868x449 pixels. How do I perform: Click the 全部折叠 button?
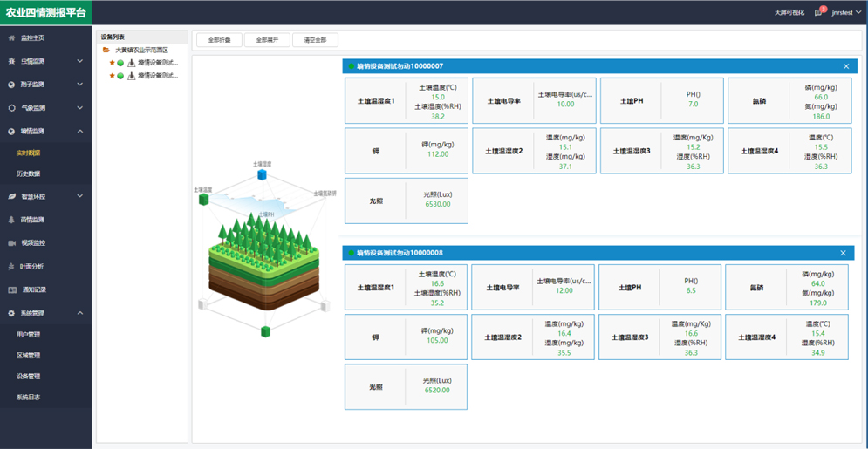pos(219,40)
